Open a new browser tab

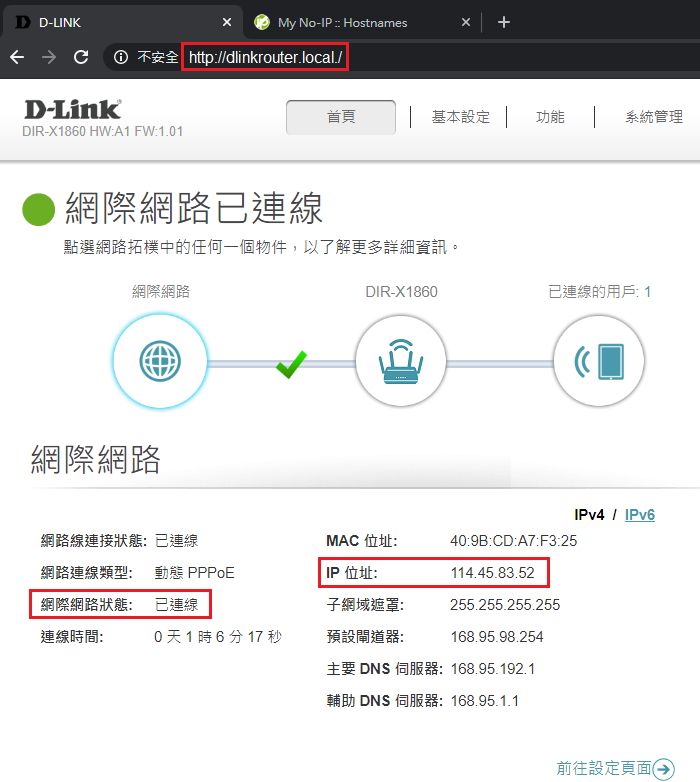[504, 22]
